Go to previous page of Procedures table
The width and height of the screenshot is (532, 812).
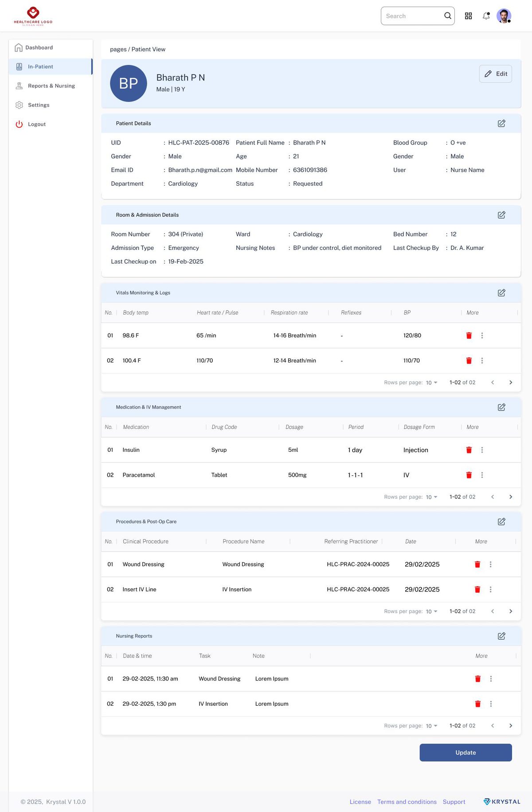493,611
